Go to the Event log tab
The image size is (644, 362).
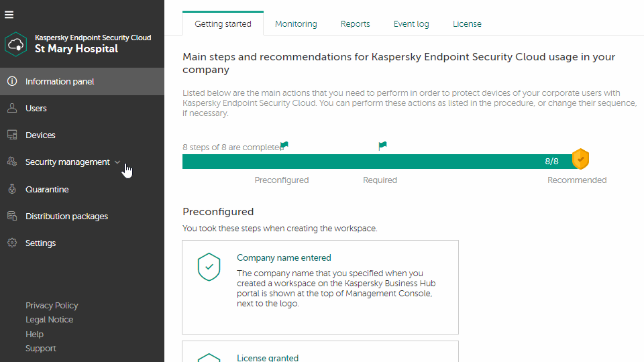click(411, 23)
